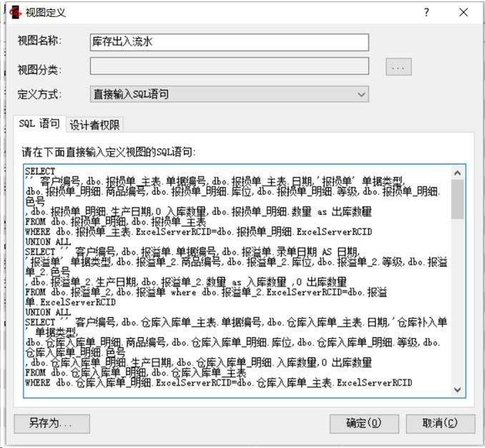Click the scroll down arrow in the SQL box
This screenshot has width=485, height=448.
[x=458, y=389]
